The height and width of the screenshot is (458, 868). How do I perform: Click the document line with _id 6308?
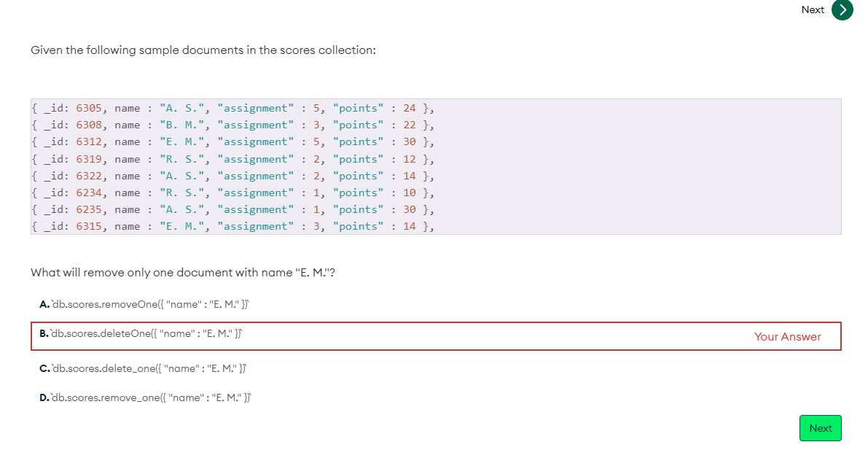coord(233,125)
